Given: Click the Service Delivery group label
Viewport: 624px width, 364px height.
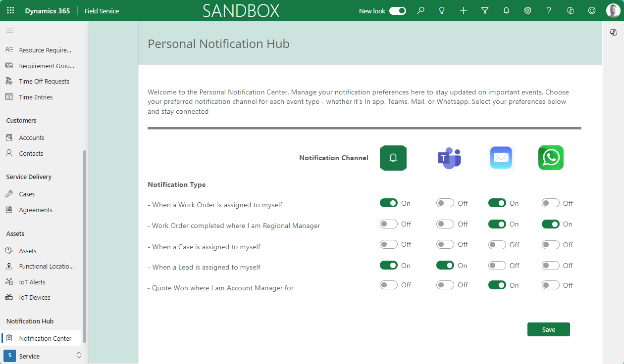Looking at the screenshot, I should point(29,177).
